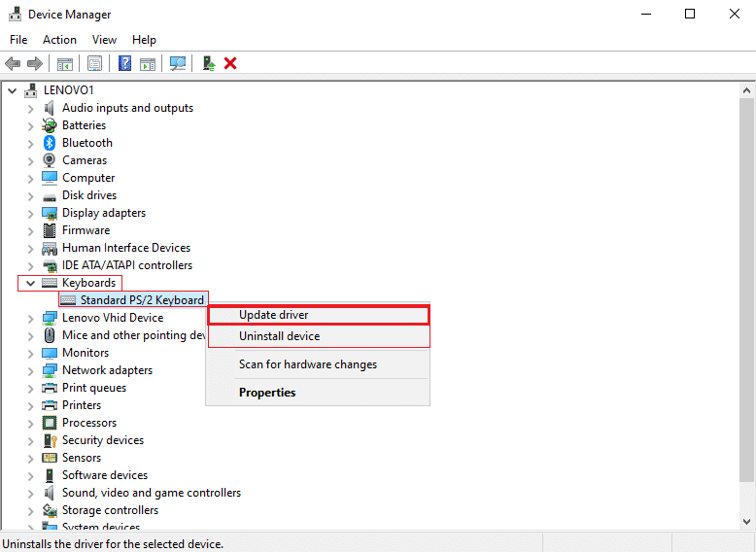Viewport: 756px width, 552px height.
Task: Select the Printers category label
Action: tap(82, 405)
